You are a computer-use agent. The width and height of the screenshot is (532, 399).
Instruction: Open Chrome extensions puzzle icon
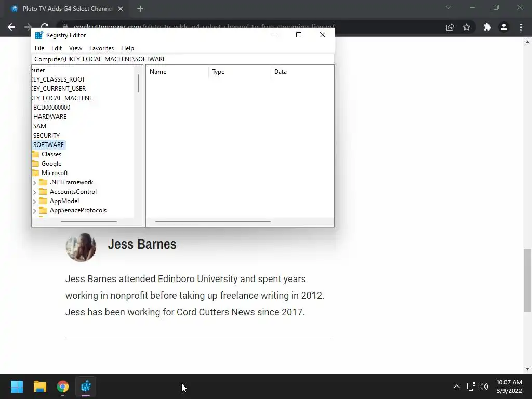pos(487,27)
